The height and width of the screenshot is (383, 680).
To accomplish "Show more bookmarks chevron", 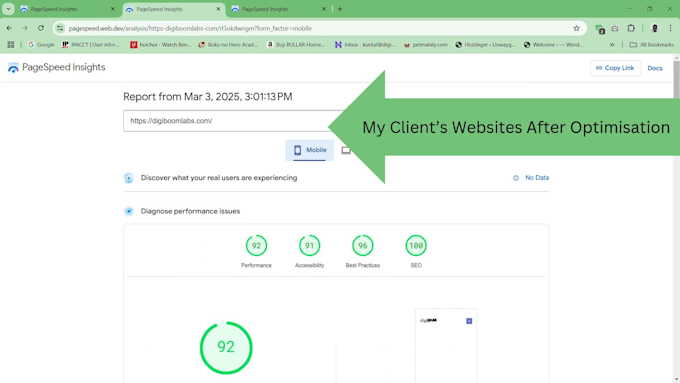I will coord(612,45).
